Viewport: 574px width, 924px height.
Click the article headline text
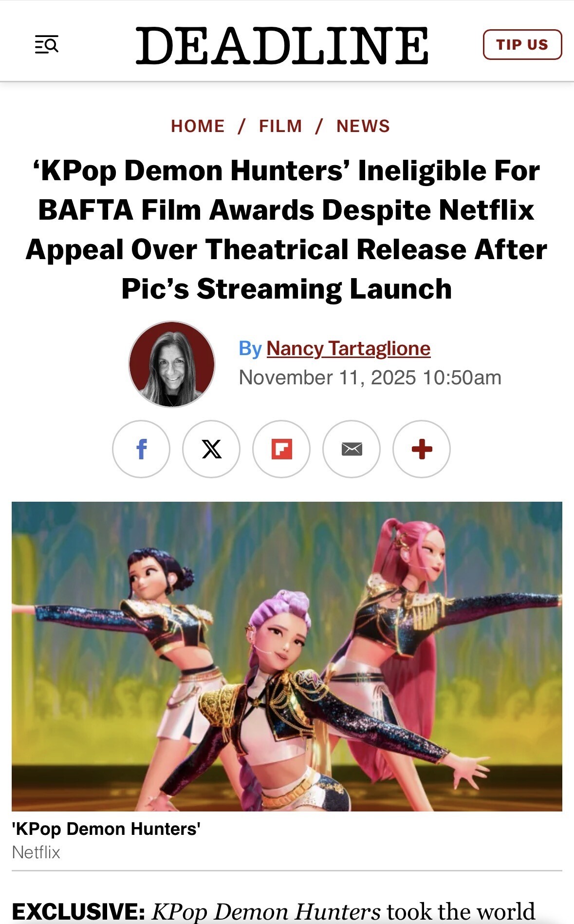click(x=287, y=229)
